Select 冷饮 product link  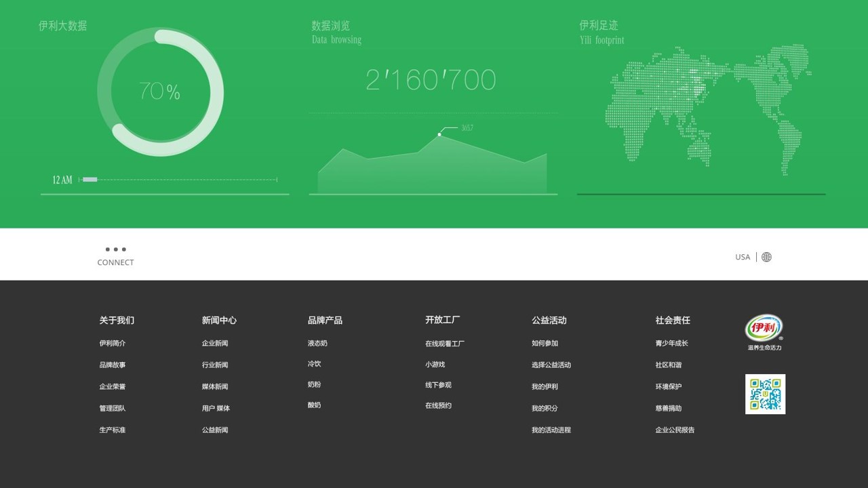tap(314, 363)
